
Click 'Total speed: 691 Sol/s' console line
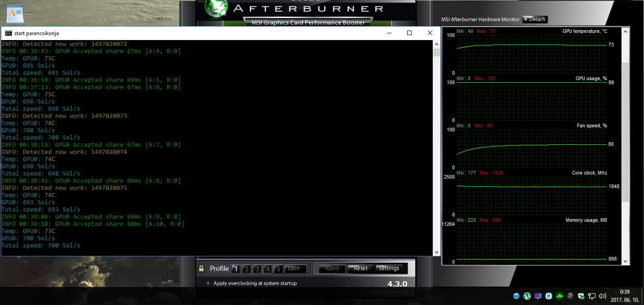click(41, 72)
